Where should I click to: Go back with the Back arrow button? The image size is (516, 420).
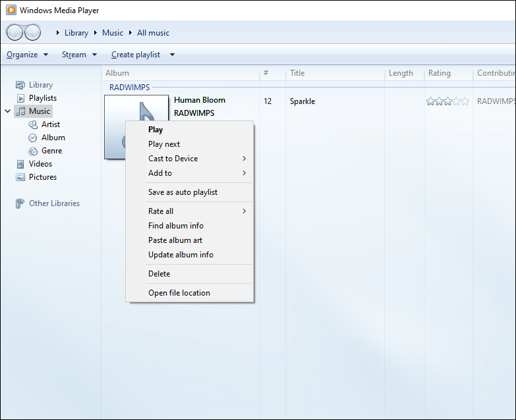[x=14, y=32]
